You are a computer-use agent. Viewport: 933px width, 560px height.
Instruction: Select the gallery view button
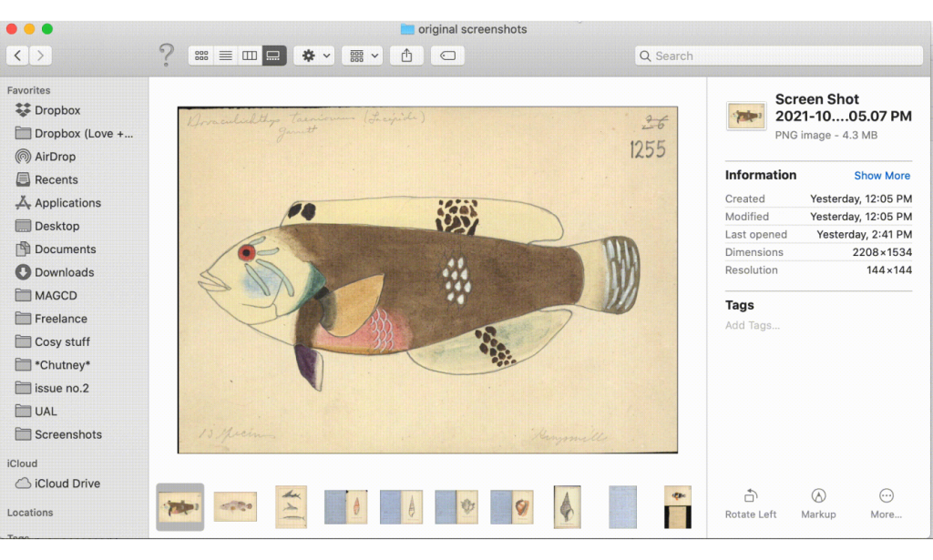pyautogui.click(x=273, y=56)
